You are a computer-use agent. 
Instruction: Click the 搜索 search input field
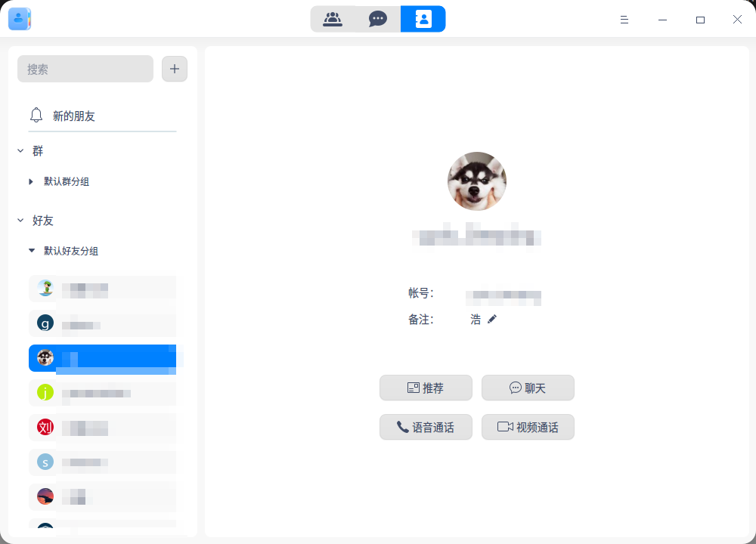85,68
